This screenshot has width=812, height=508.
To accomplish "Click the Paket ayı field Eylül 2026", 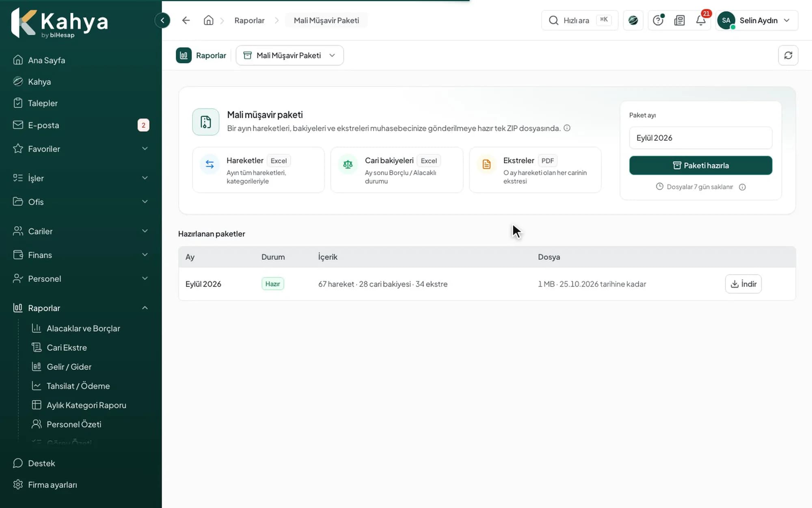I will click(701, 138).
